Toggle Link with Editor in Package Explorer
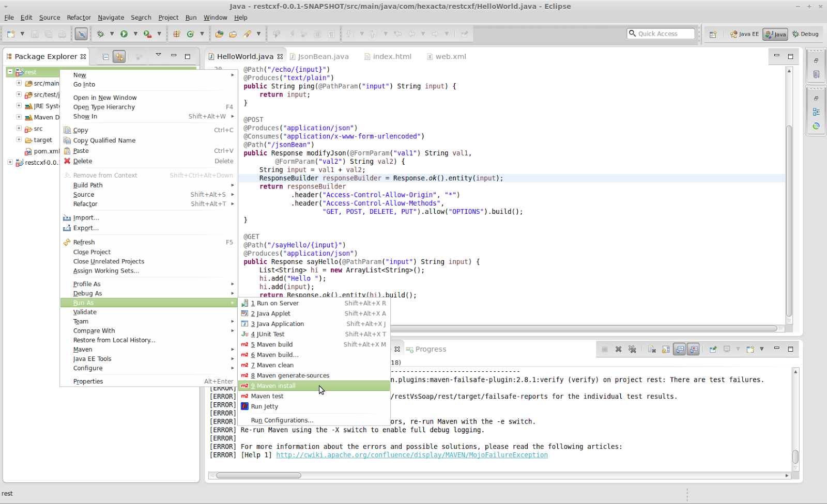 coord(119,57)
